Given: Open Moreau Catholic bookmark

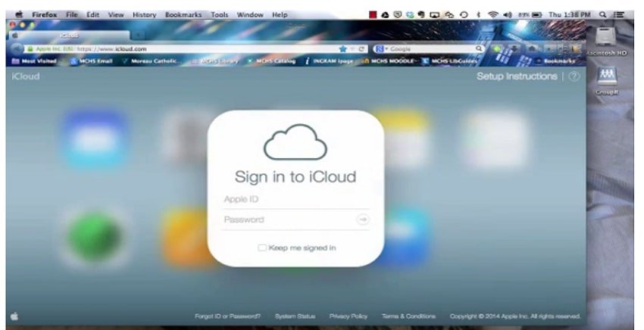Looking at the screenshot, I should click(x=151, y=61).
